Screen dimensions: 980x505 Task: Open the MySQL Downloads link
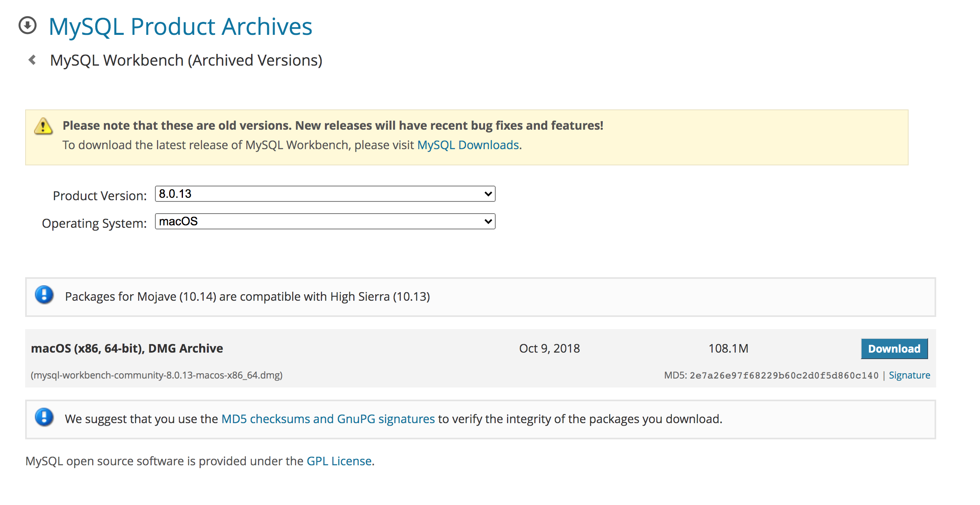click(x=468, y=145)
